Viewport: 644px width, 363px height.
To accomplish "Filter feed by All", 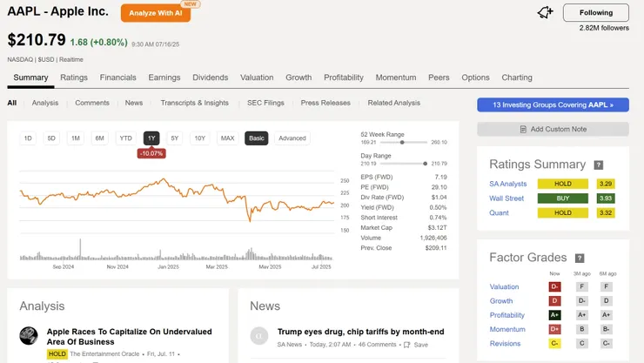I will click(12, 103).
